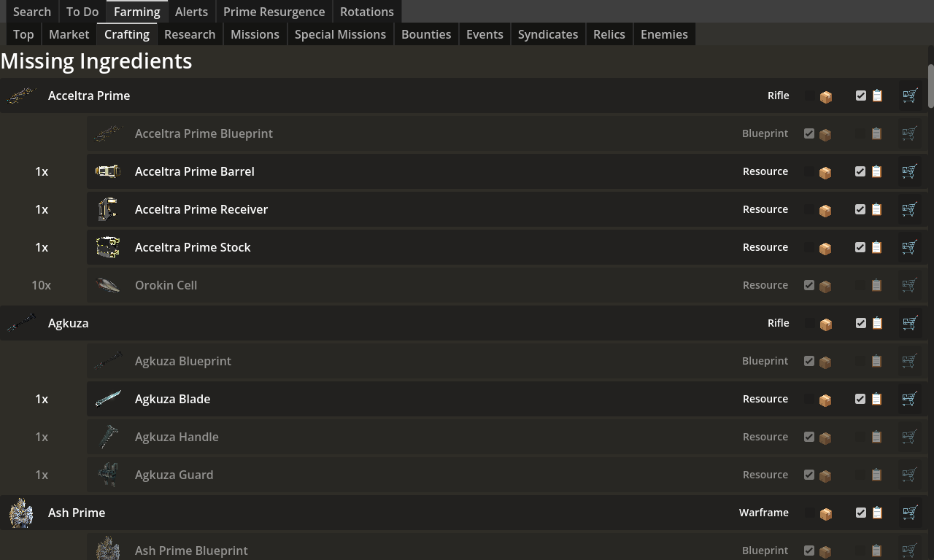Click the clipboard icon for Acceltra Prime Receiver
This screenshot has width=934, height=560.
click(877, 209)
